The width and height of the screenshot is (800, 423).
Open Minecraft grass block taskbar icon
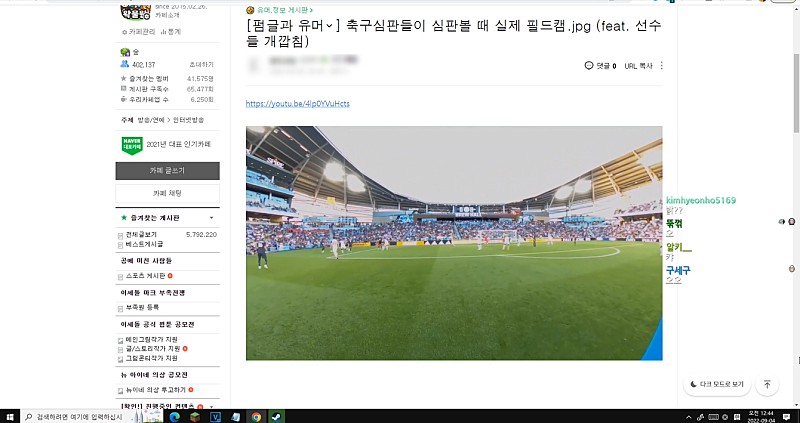click(195, 417)
